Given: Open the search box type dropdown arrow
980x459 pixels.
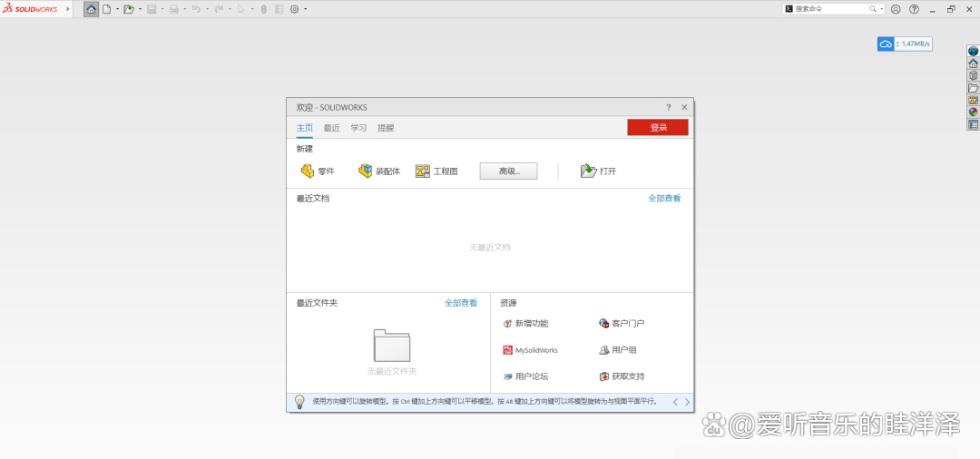Looking at the screenshot, I should point(882,9).
